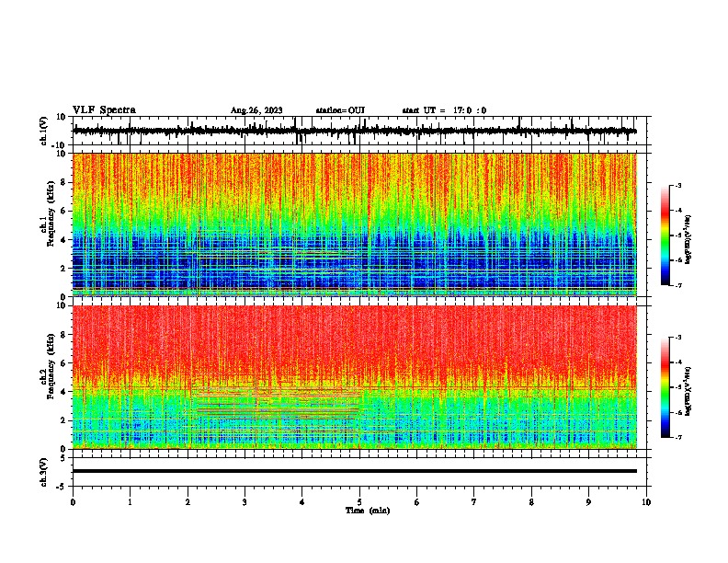Click the time axis tick label '7'
Screen dimensions: 728x563
click(474, 502)
